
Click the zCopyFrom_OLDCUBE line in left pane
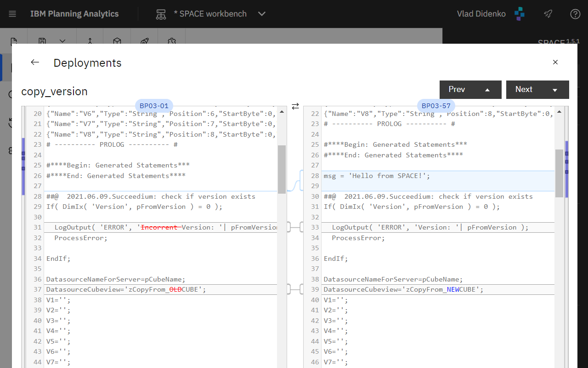pos(126,289)
